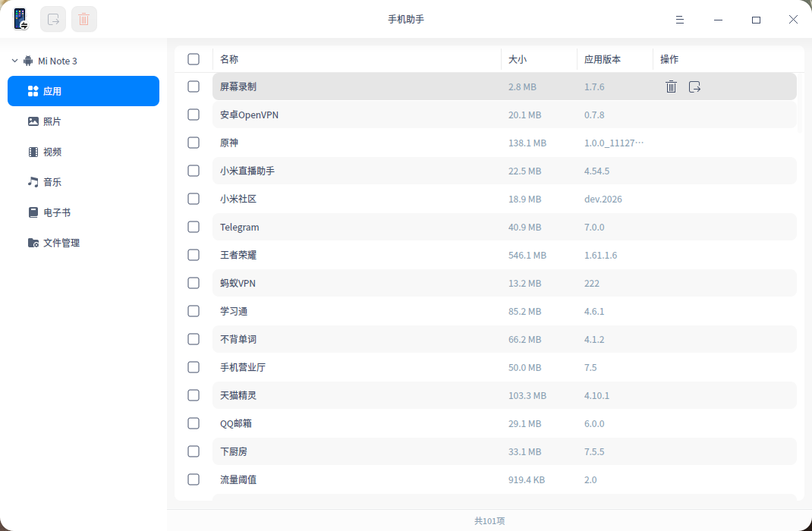812x531 pixels.
Task: Click the phone assistant app logo
Action: [x=20, y=20]
